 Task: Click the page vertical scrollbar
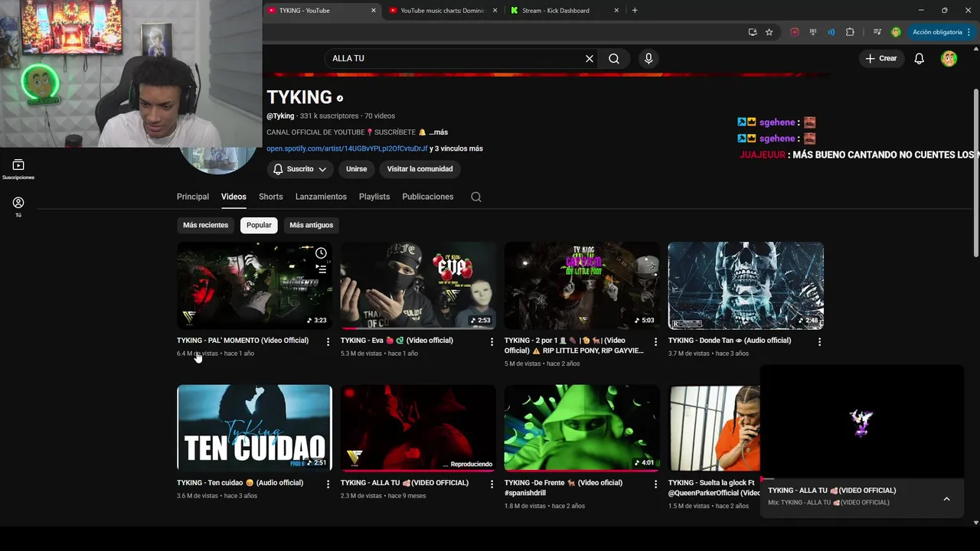click(x=975, y=174)
